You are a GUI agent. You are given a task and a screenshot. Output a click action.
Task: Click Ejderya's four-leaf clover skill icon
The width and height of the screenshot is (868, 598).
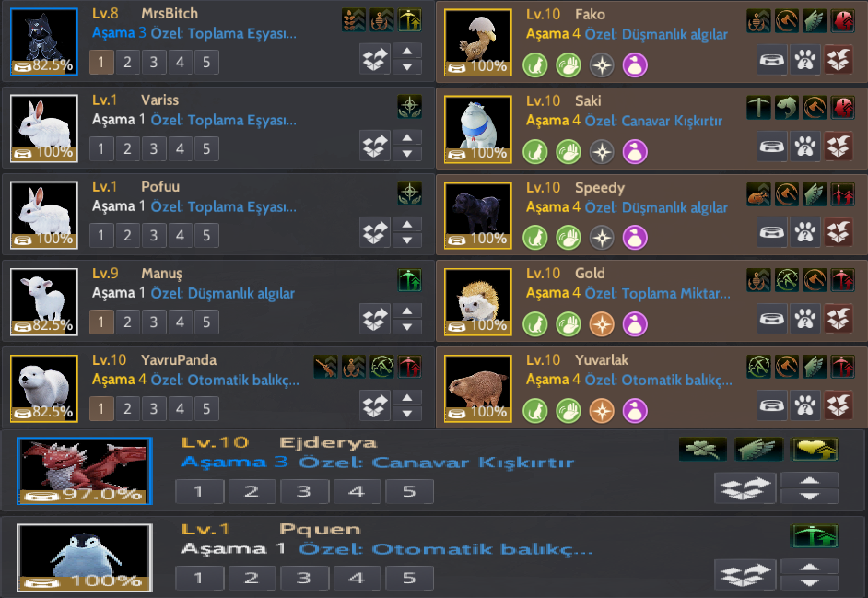coord(702,449)
